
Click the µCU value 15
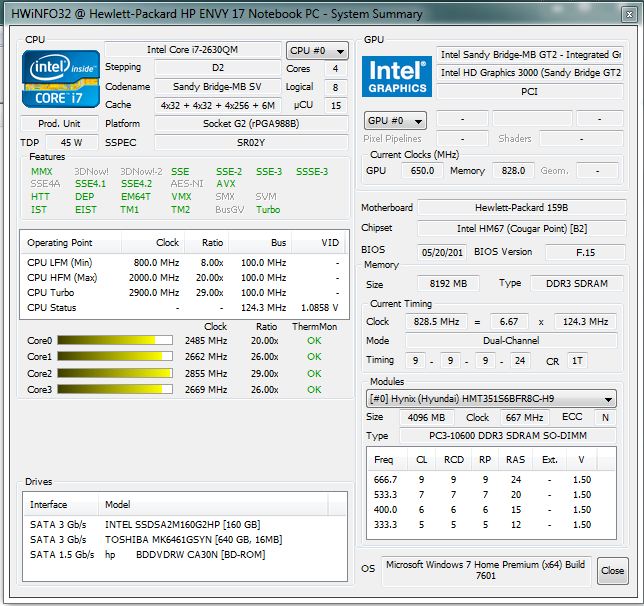(x=336, y=106)
